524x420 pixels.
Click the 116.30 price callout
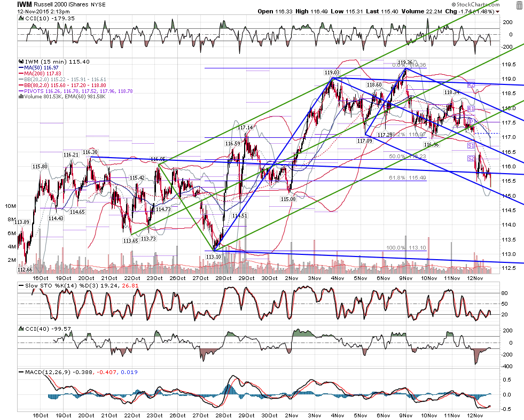point(90,152)
